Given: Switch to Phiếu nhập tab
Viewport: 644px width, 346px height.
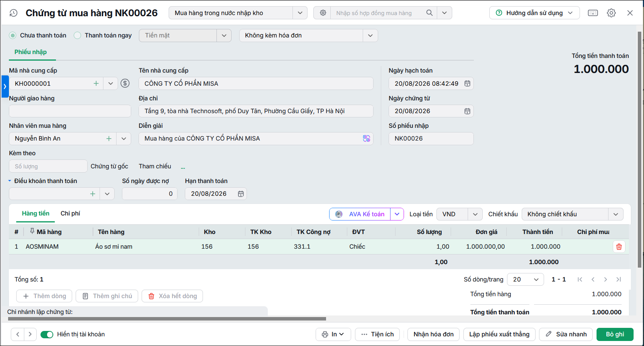Looking at the screenshot, I should tap(30, 52).
